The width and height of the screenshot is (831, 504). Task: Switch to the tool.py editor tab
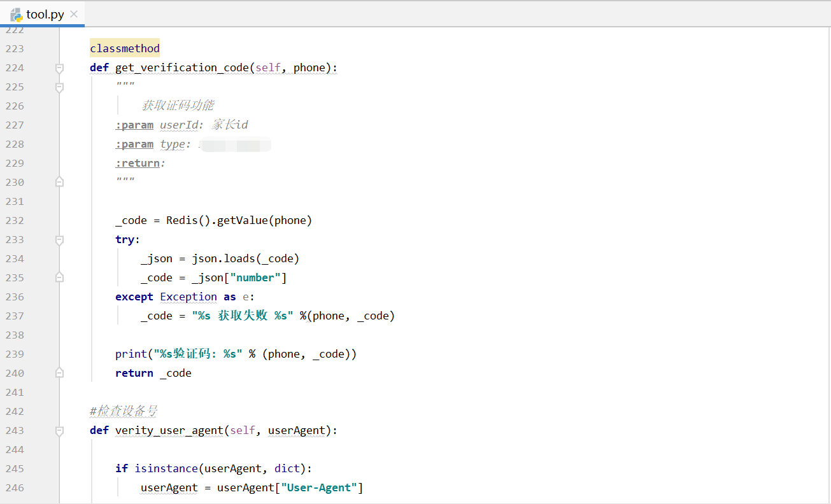click(43, 14)
